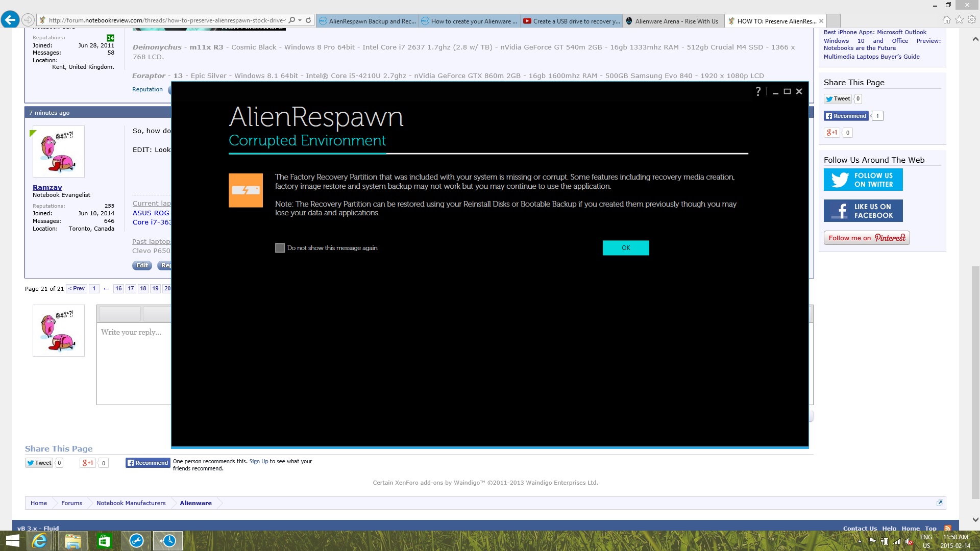Click Home in the breadcrumb
This screenshot has height=551, width=980.
tap(39, 503)
